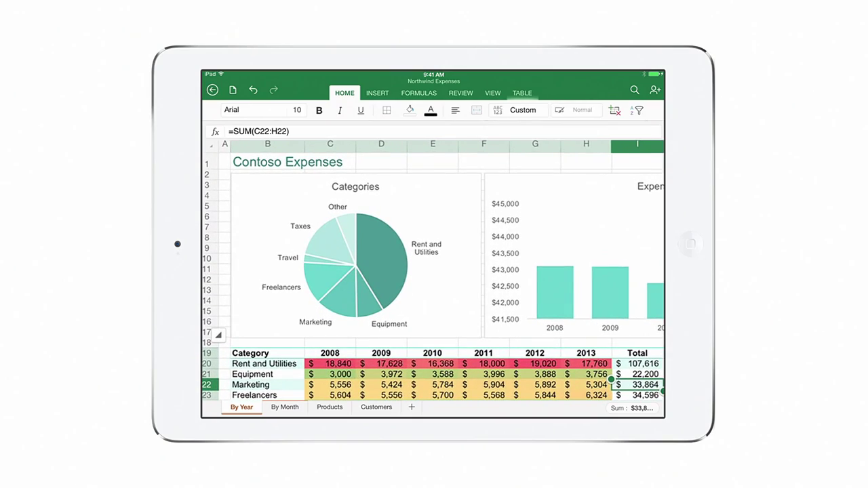Select the Total header cell
The image size is (868, 488).
637,353
